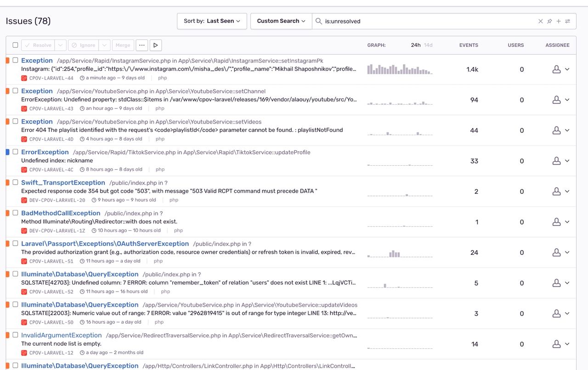Add saved search with plus icon
Image resolution: width=588 pixels, height=370 pixels.
(x=559, y=21)
